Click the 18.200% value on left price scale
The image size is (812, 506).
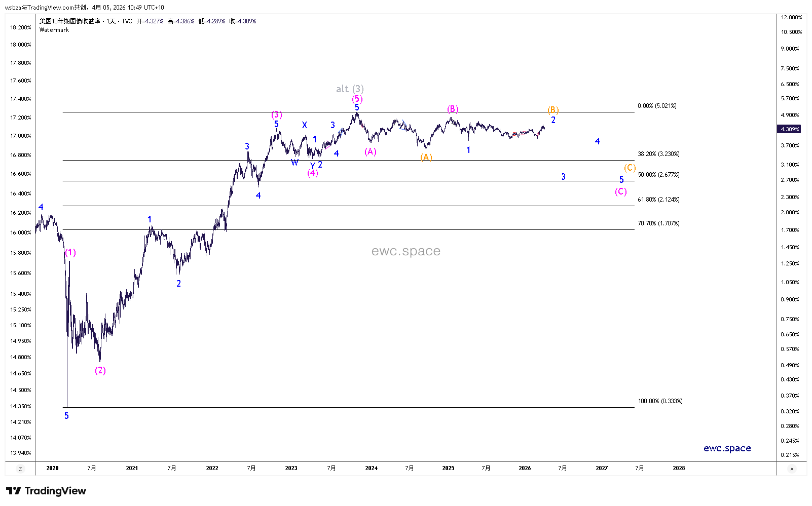(21, 27)
